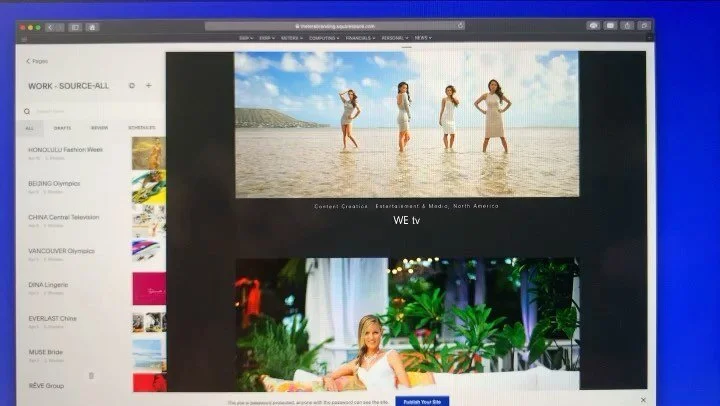Click MUSE Bride thumbnail image

149,356
